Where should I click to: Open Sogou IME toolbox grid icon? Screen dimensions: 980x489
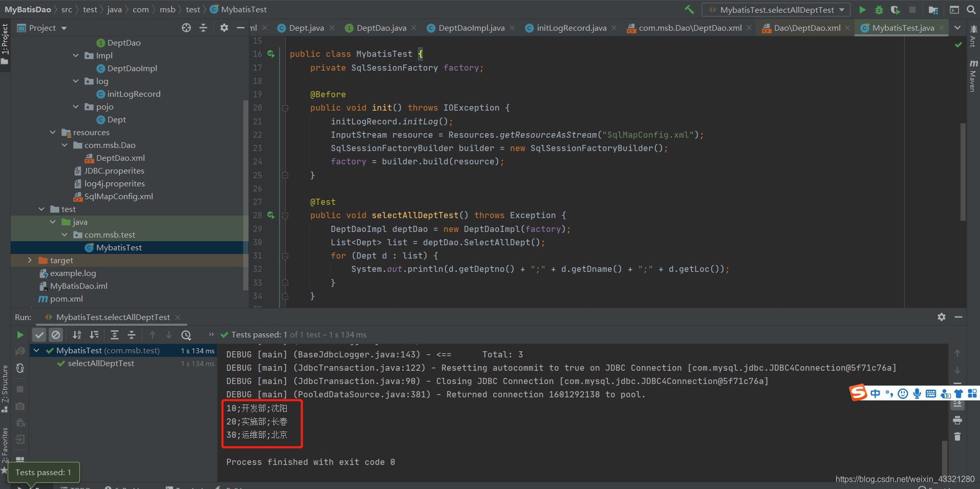pyautogui.click(x=972, y=393)
